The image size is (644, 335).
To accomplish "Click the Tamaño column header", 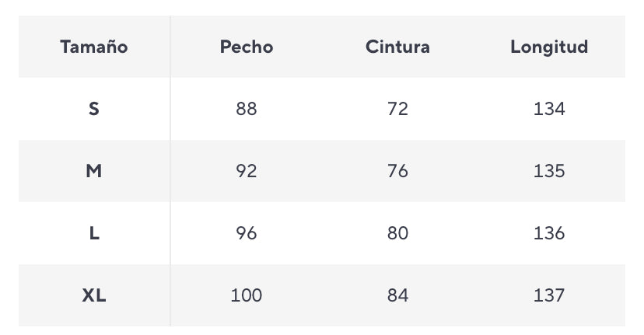I will [94, 47].
